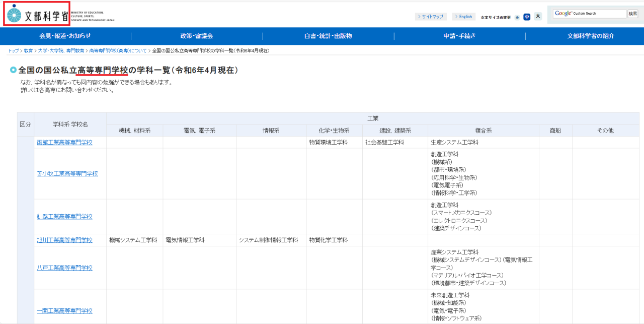Select the 白書・統計・出版物 menu
The width and height of the screenshot is (644, 324).
(328, 36)
